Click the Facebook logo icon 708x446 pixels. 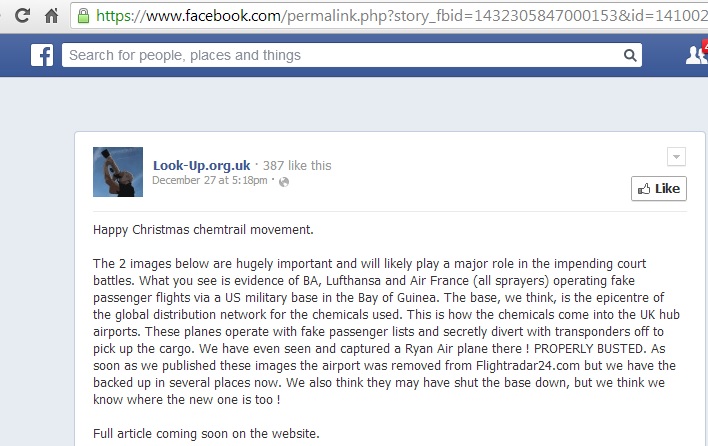point(41,56)
